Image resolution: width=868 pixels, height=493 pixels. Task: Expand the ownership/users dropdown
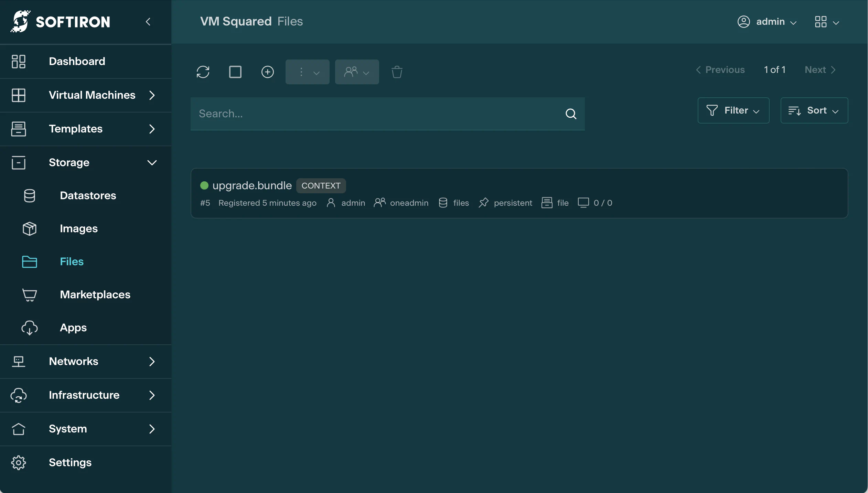tap(356, 72)
